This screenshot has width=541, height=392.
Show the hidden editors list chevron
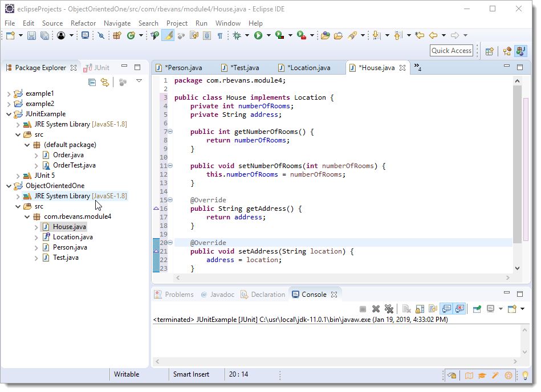click(x=417, y=67)
